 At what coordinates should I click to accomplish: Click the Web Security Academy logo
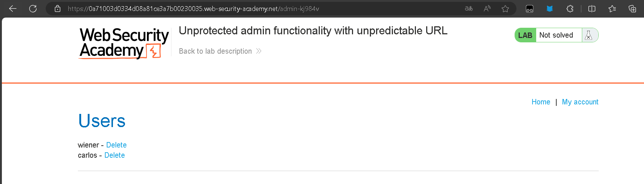coord(124,43)
